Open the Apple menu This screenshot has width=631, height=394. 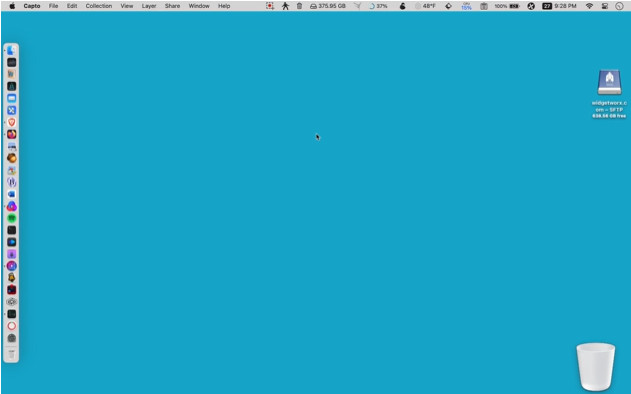(12, 6)
